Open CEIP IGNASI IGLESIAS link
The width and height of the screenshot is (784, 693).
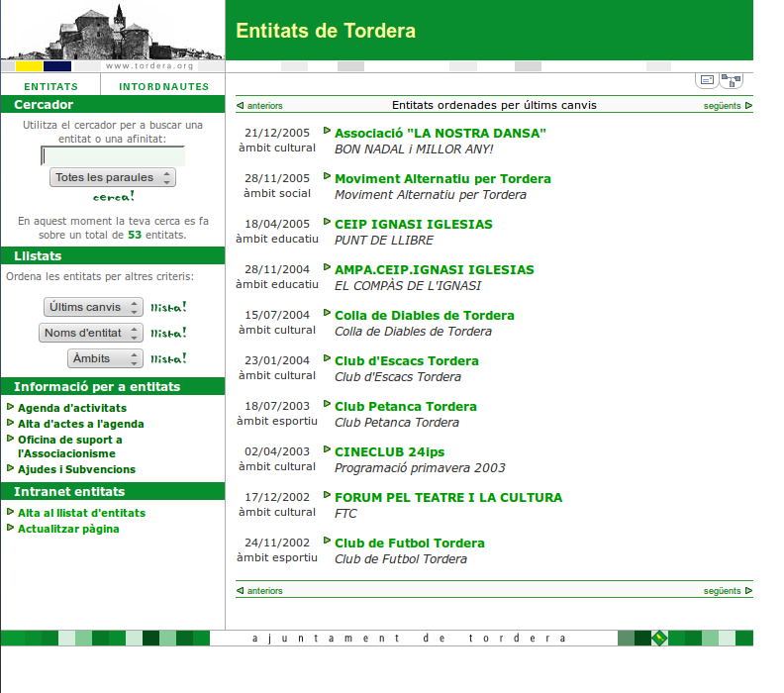[x=414, y=224]
